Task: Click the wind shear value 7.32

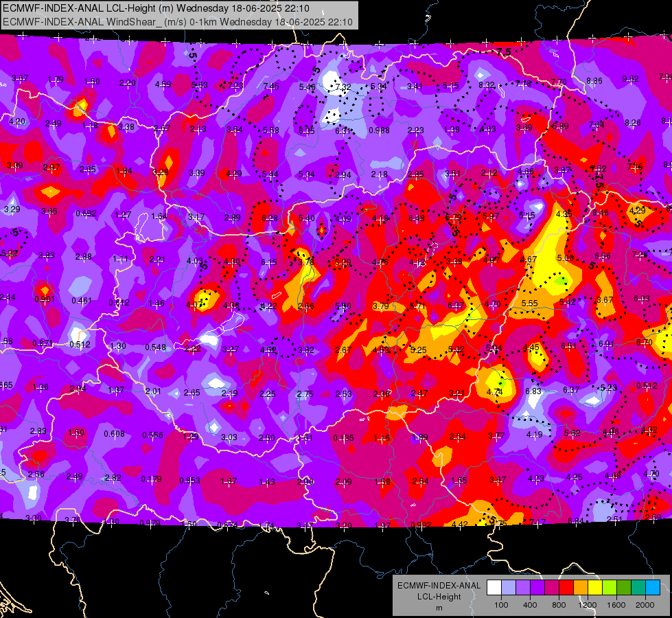Action: pyautogui.click(x=343, y=87)
